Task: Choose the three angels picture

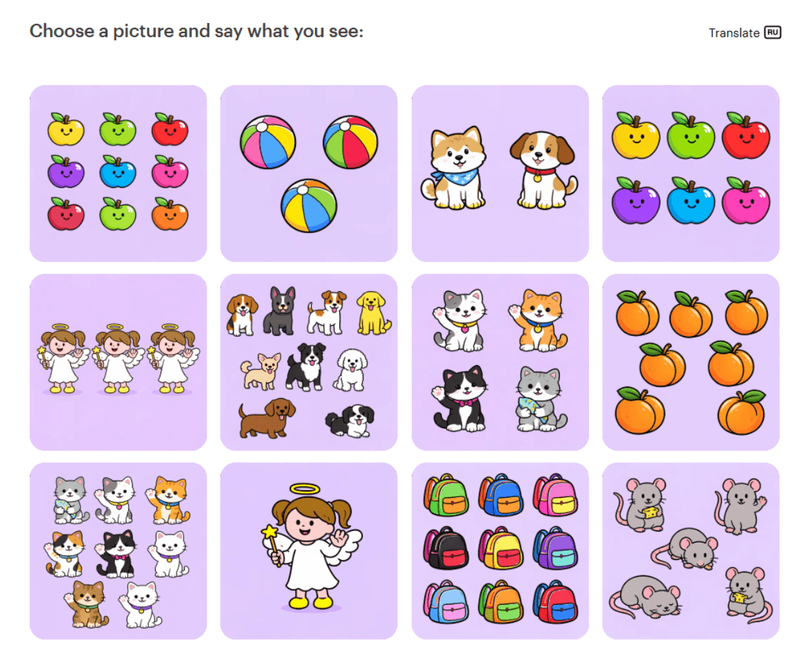Action: [118, 363]
